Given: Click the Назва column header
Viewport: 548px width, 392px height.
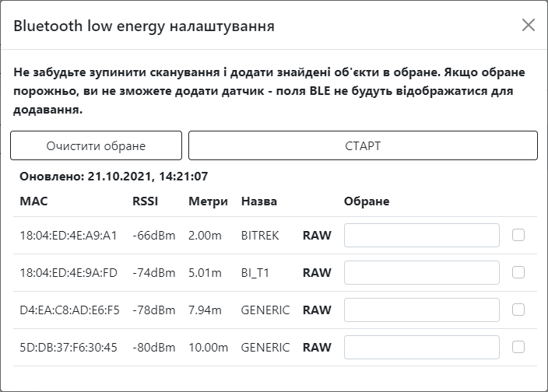Looking at the screenshot, I should [x=259, y=201].
